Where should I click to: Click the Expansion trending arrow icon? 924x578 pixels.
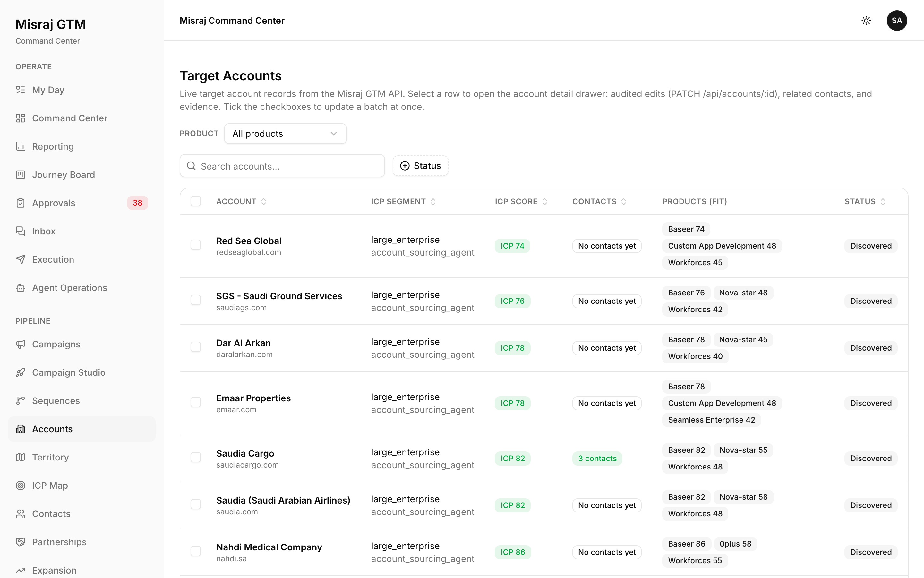coord(21,570)
